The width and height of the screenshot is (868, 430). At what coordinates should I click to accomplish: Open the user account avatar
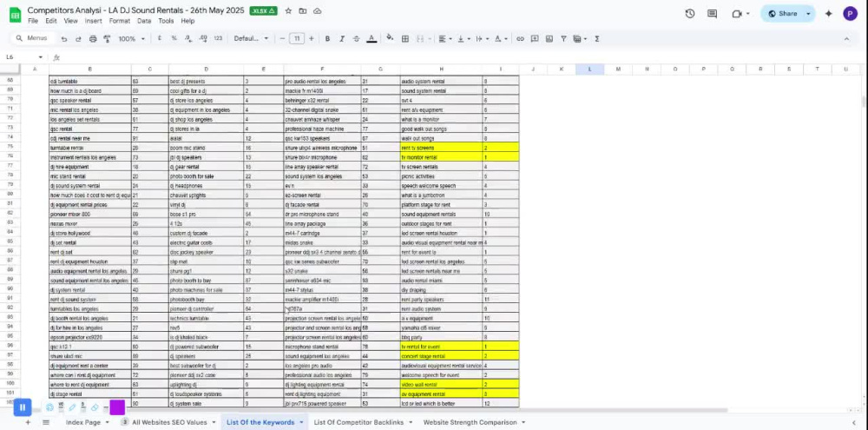(x=851, y=14)
